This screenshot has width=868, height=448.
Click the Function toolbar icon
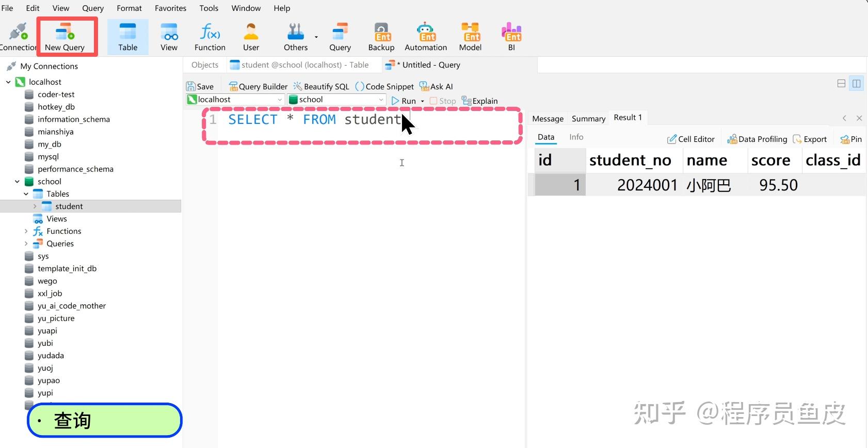tap(210, 37)
